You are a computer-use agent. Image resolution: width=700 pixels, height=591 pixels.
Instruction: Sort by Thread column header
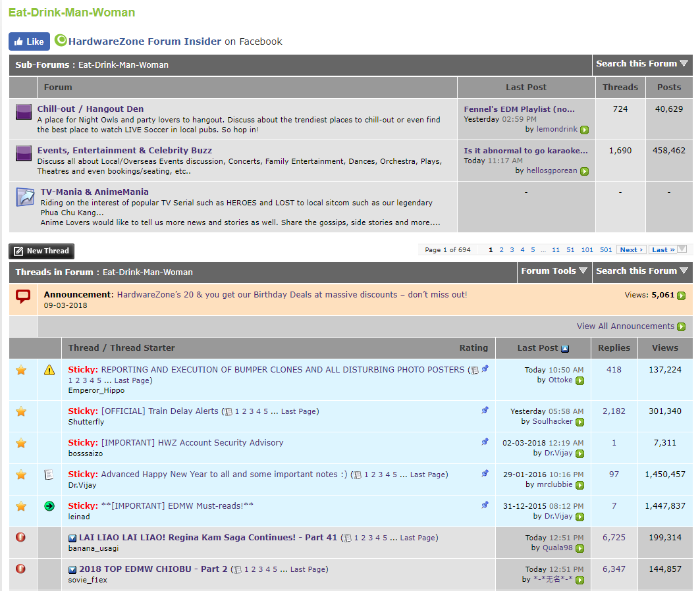[x=84, y=348]
